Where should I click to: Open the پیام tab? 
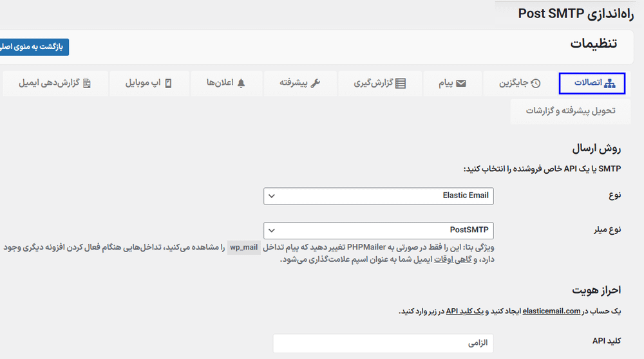452,83
